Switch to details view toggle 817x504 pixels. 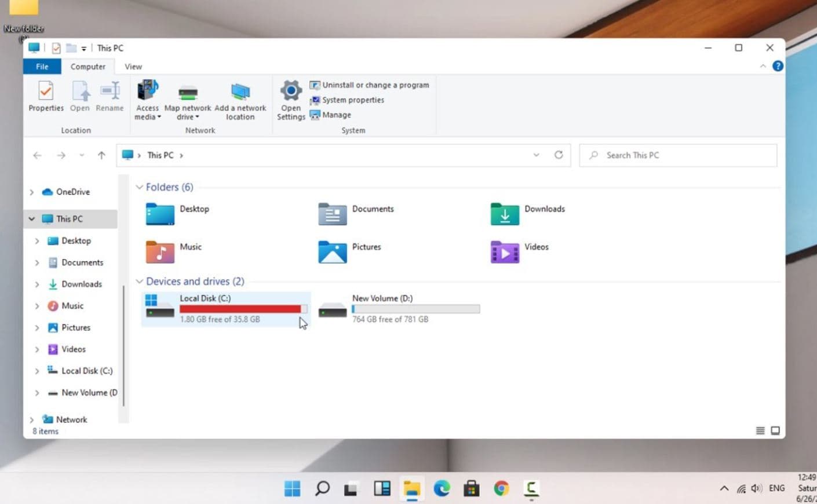(760, 430)
